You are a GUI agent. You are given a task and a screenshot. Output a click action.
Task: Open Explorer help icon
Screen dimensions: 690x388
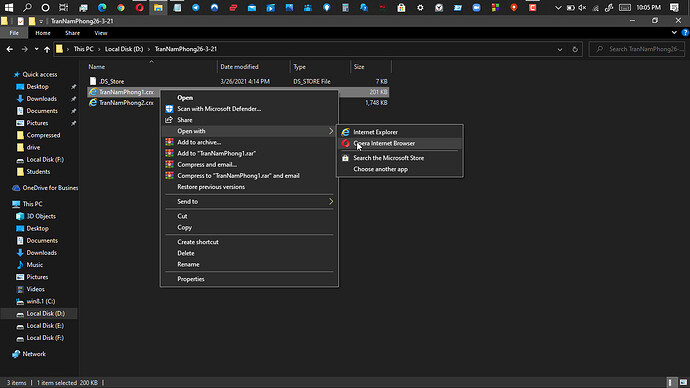click(x=685, y=33)
